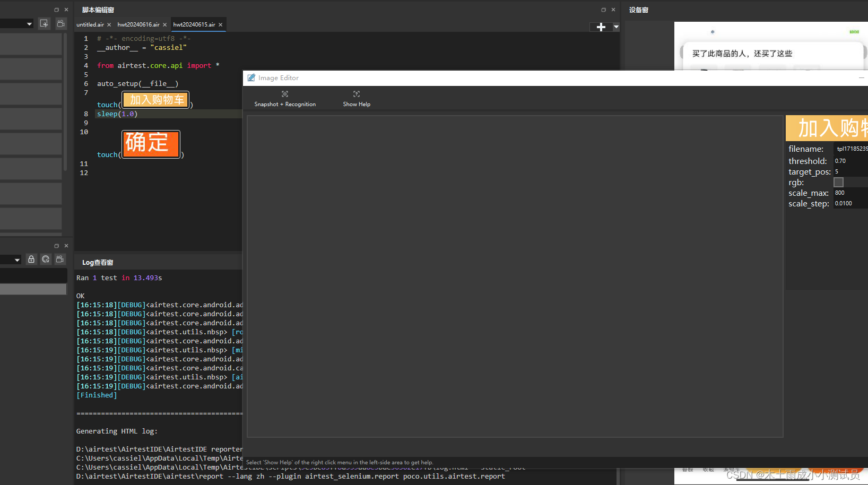The height and width of the screenshot is (485, 868).
Task: Click the add new script plus button
Action: (x=601, y=27)
